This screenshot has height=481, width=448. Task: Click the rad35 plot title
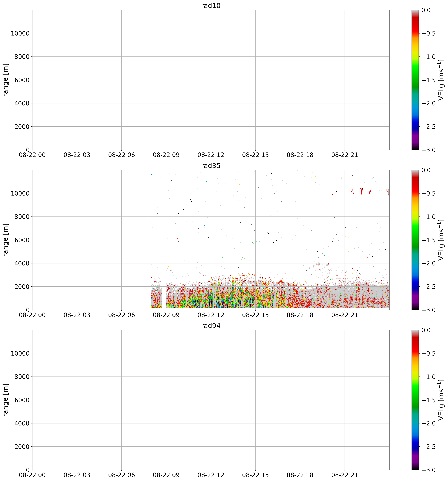(x=211, y=166)
